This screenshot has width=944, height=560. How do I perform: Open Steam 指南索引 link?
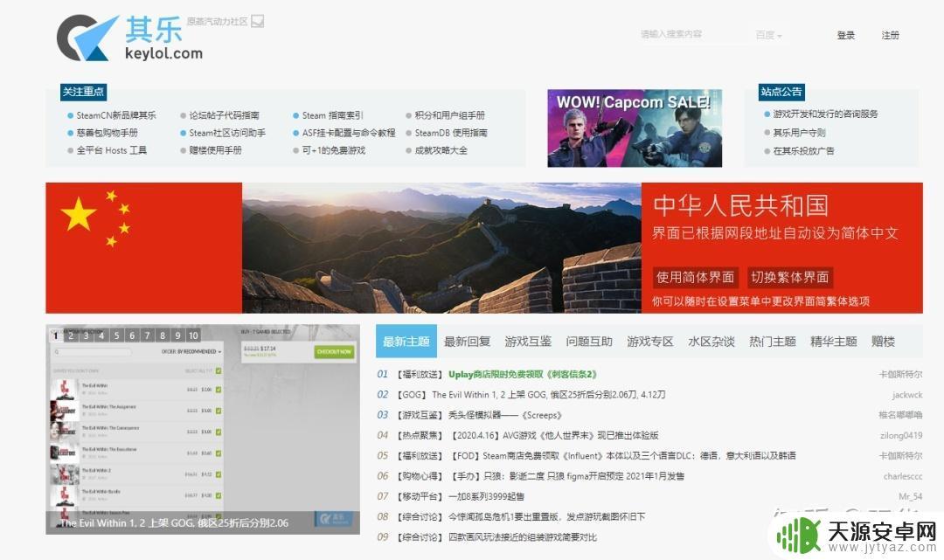(x=332, y=115)
